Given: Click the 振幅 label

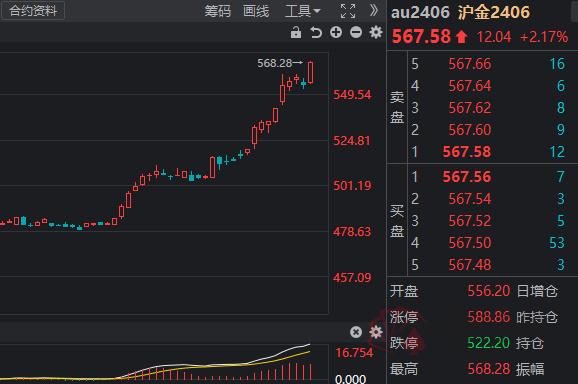Looking at the screenshot, I should coord(530,369).
